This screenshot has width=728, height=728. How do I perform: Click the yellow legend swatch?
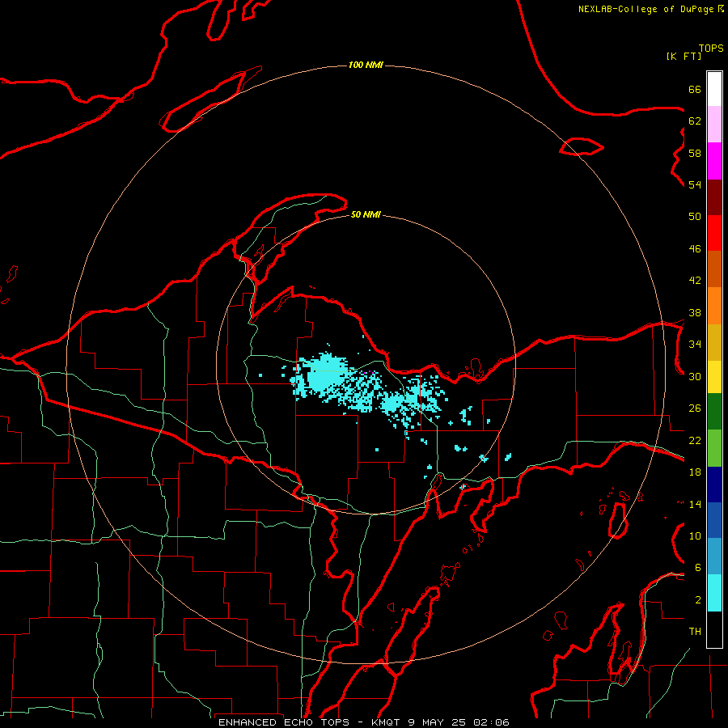[714, 377]
